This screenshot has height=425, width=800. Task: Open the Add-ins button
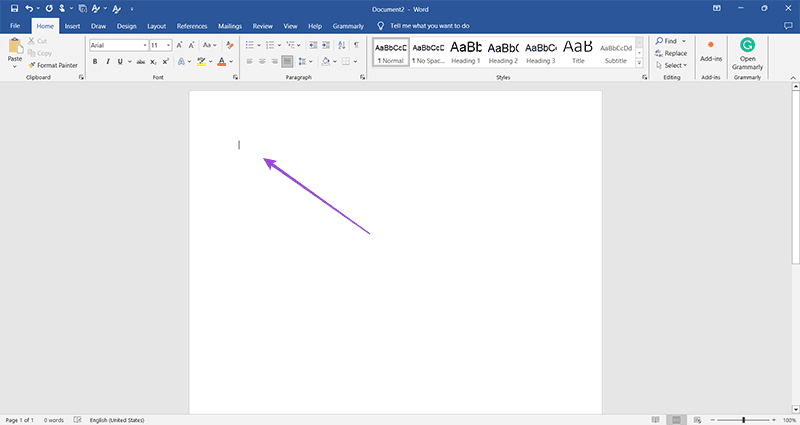711,52
